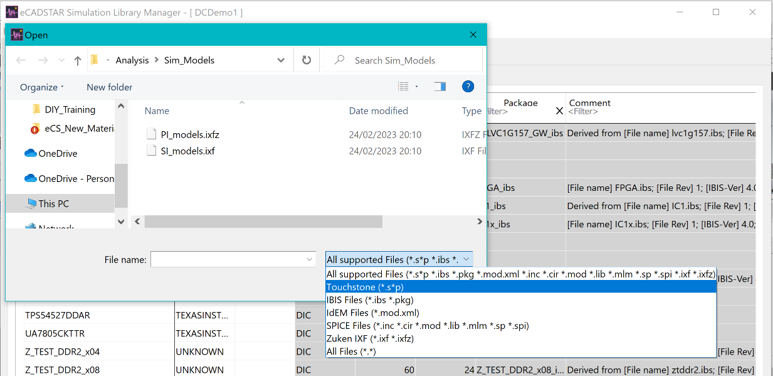Click the Forward arrow in Open dialog

pos(43,61)
